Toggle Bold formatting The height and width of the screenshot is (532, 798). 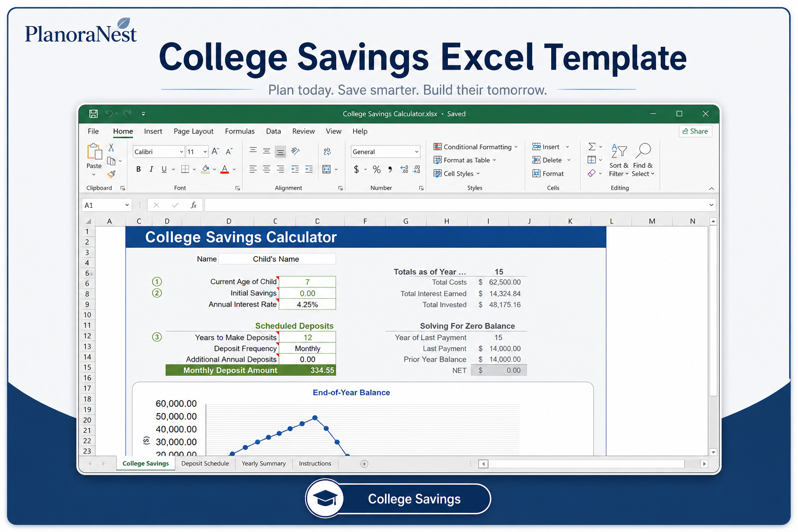(x=138, y=169)
